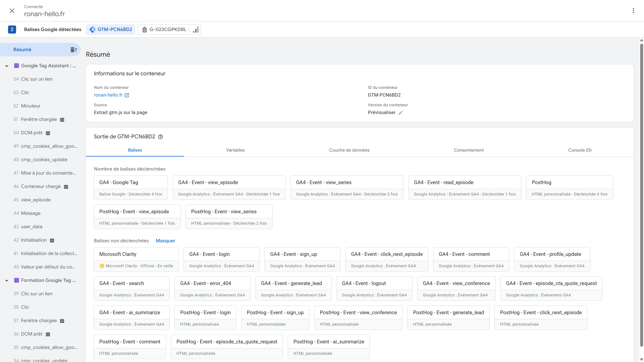Click the G-023CGPKDBL tag lock icon
This screenshot has height=362, width=644.
[144, 30]
